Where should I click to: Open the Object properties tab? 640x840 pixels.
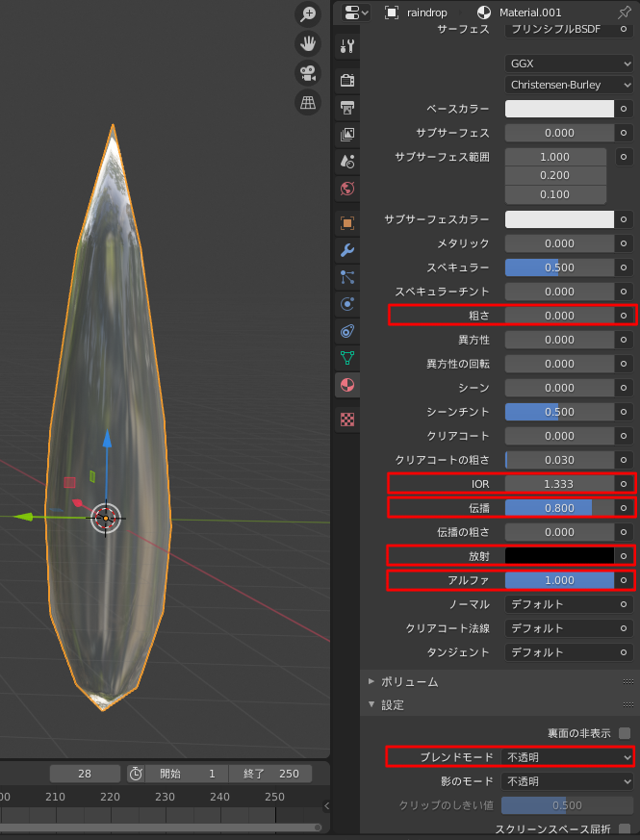[x=347, y=223]
